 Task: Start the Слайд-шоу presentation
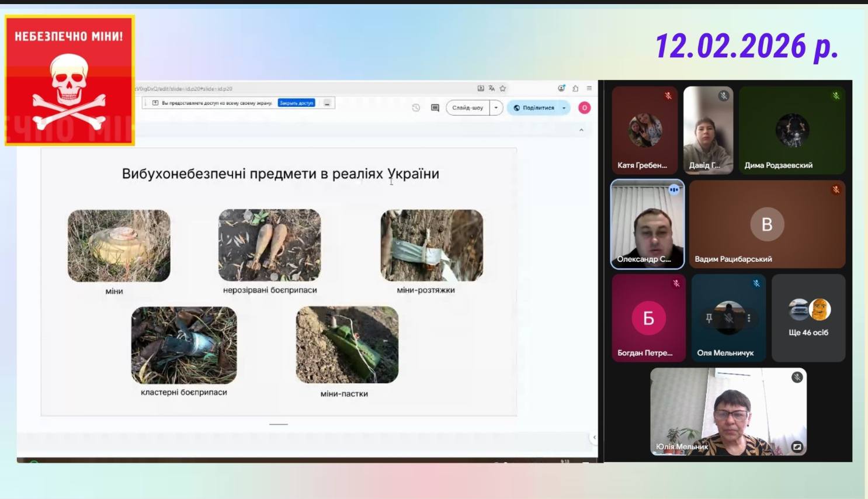click(467, 108)
